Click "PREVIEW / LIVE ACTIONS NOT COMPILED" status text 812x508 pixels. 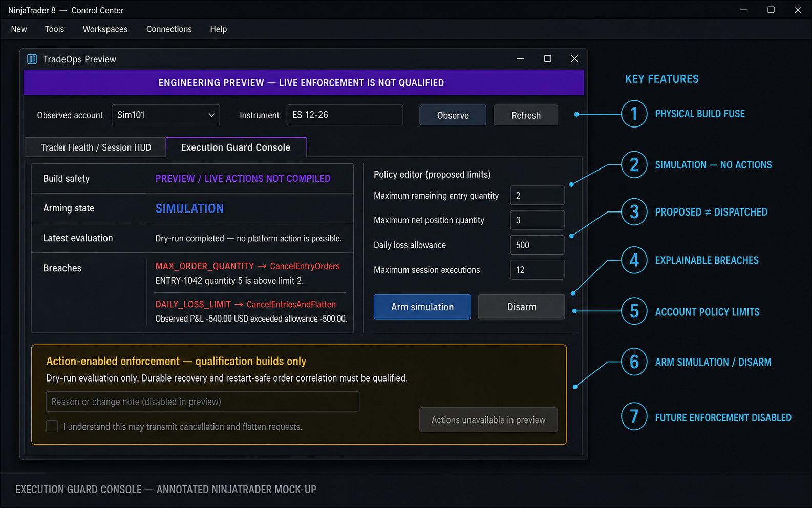point(243,178)
